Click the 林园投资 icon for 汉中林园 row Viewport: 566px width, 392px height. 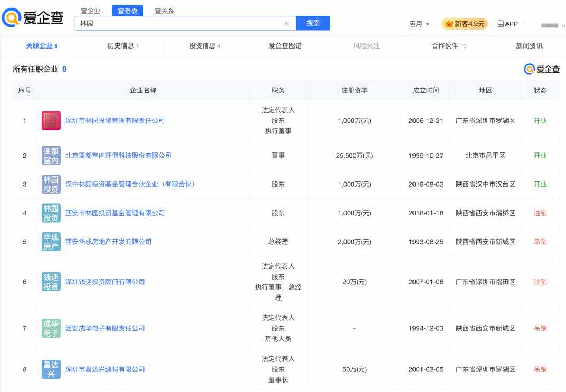click(x=51, y=185)
